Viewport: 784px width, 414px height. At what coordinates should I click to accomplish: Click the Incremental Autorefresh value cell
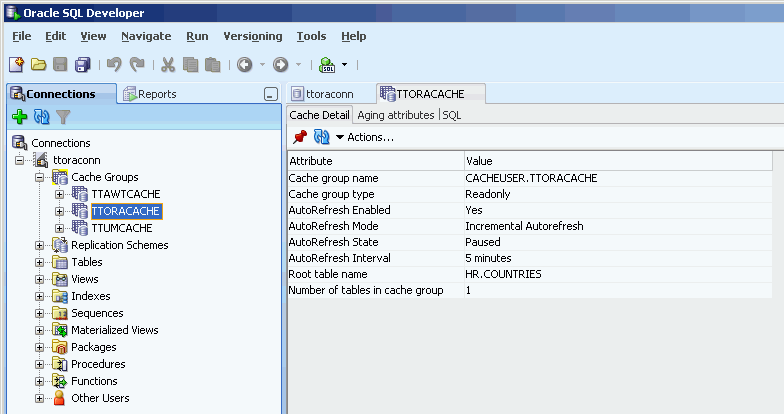point(618,226)
